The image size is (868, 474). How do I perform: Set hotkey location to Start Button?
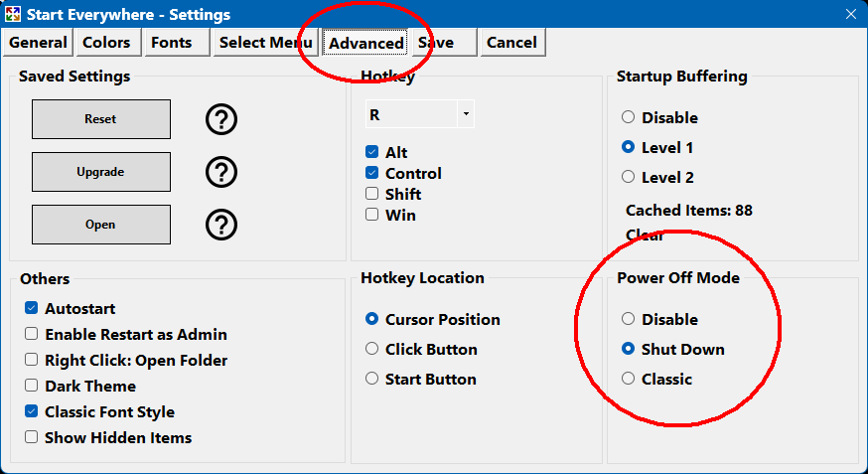click(371, 379)
